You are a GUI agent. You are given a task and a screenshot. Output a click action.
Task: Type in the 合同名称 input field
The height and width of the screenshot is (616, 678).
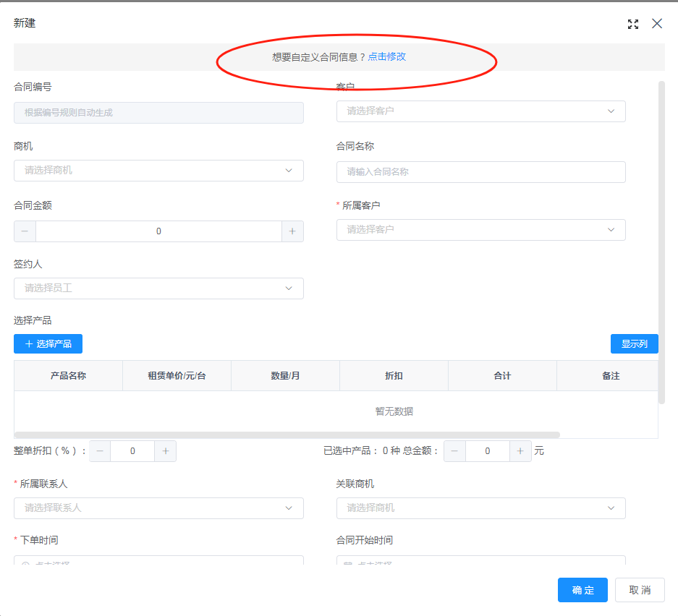(x=480, y=172)
